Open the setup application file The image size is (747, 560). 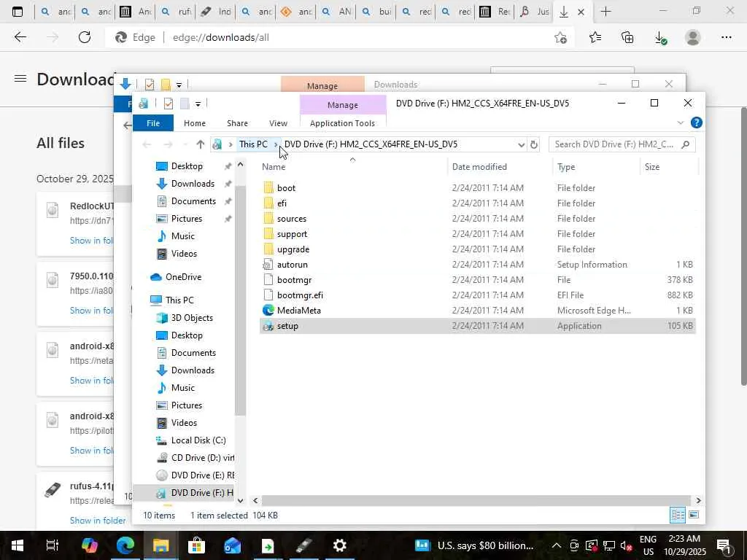click(287, 326)
